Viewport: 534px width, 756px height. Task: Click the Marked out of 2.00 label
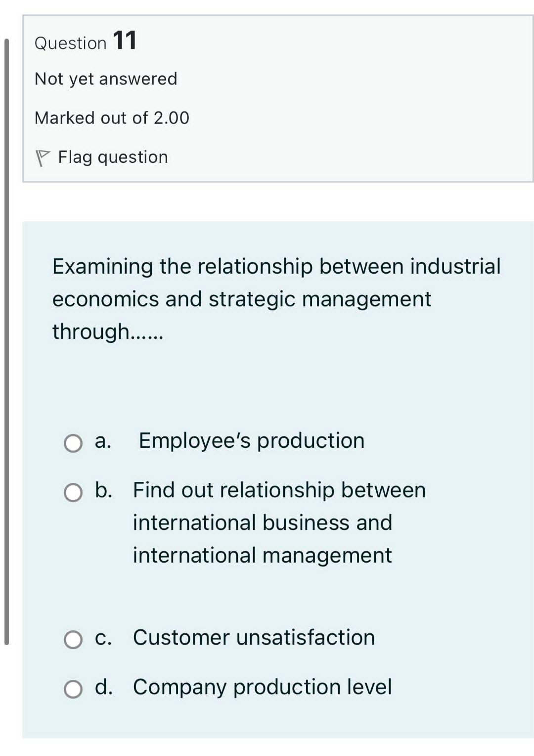(112, 118)
